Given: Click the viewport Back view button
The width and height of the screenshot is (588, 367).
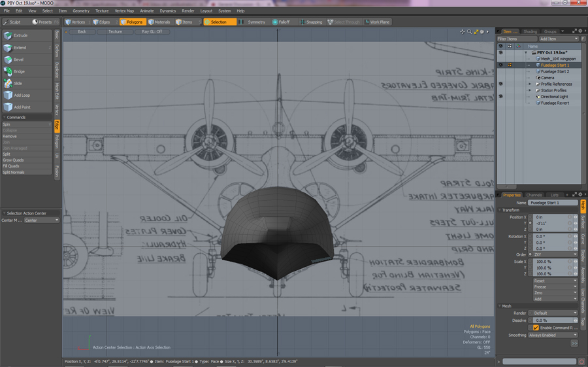Looking at the screenshot, I should [82, 31].
